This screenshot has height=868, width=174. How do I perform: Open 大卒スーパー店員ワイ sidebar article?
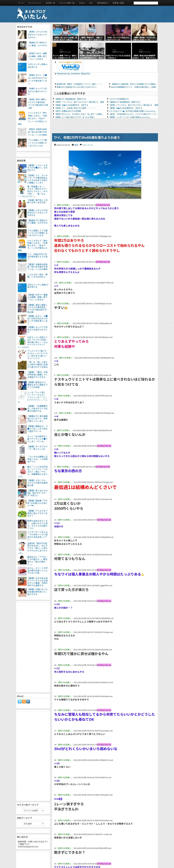pyautogui.click(x=33, y=342)
